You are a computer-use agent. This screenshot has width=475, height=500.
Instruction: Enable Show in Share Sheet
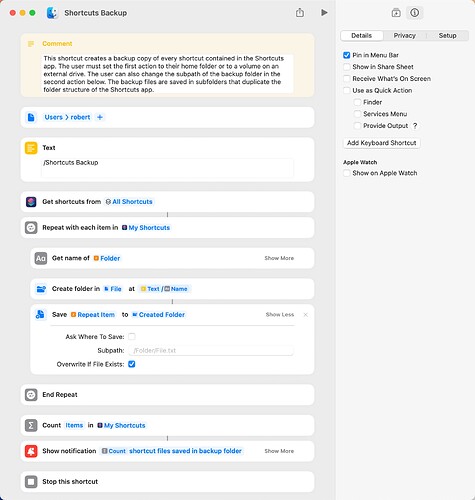coord(347,67)
